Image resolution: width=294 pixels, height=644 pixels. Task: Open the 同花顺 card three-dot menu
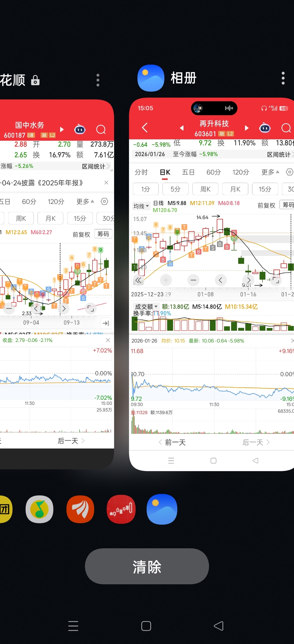(98, 80)
